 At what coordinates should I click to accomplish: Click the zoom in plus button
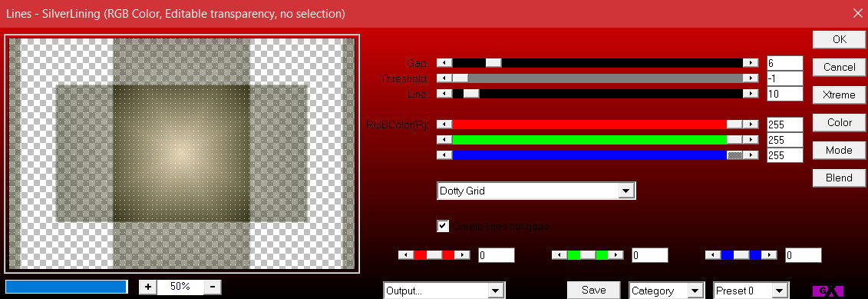[x=148, y=287]
